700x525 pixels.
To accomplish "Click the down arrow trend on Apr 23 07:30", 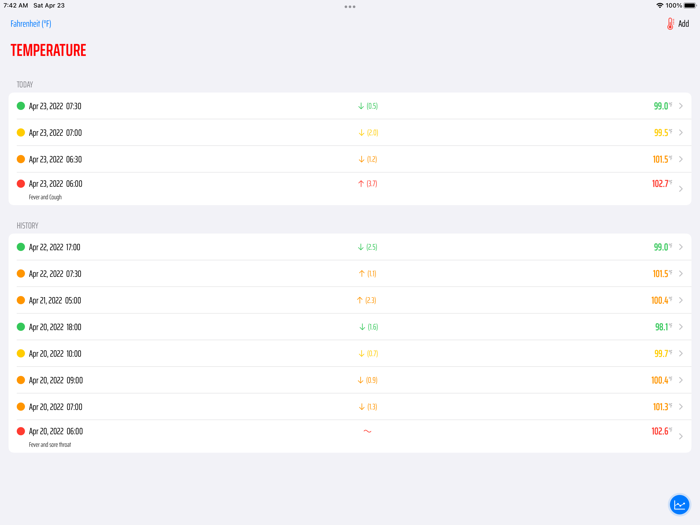I will click(x=361, y=106).
